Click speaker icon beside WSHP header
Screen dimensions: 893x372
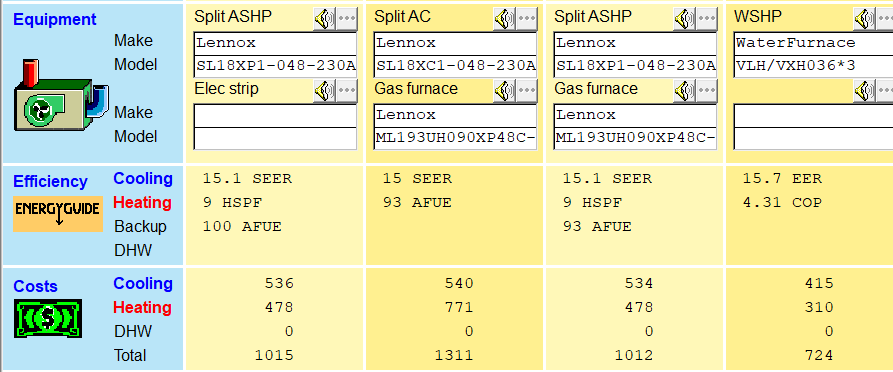864,19
